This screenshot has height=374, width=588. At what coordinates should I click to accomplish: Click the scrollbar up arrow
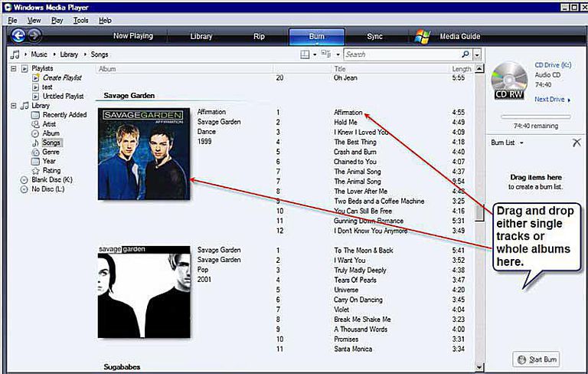[x=479, y=68]
